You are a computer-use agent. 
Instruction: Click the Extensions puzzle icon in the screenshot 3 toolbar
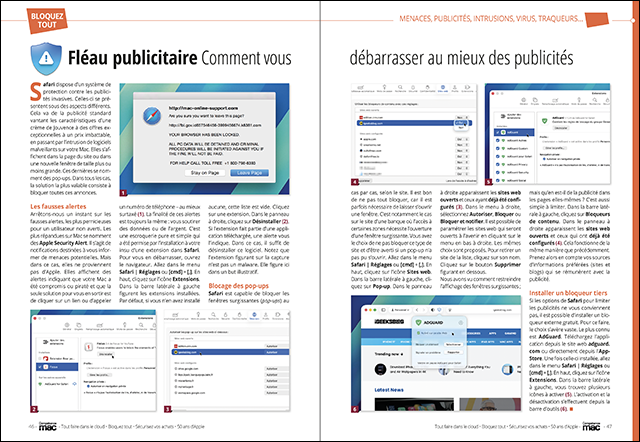tap(278, 315)
